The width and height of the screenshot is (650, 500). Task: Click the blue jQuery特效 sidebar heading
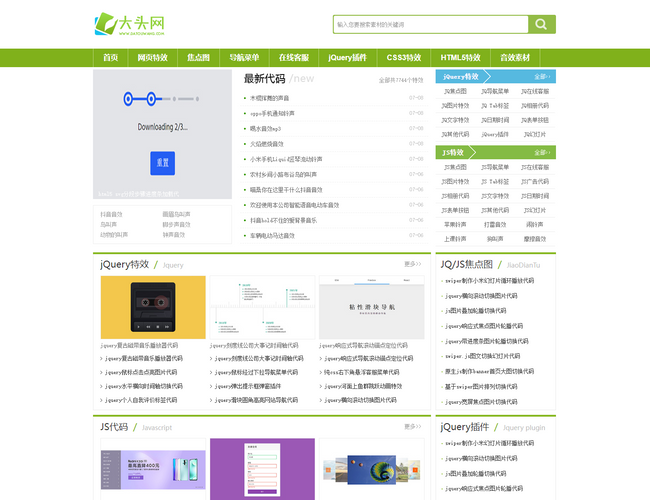tap(461, 77)
